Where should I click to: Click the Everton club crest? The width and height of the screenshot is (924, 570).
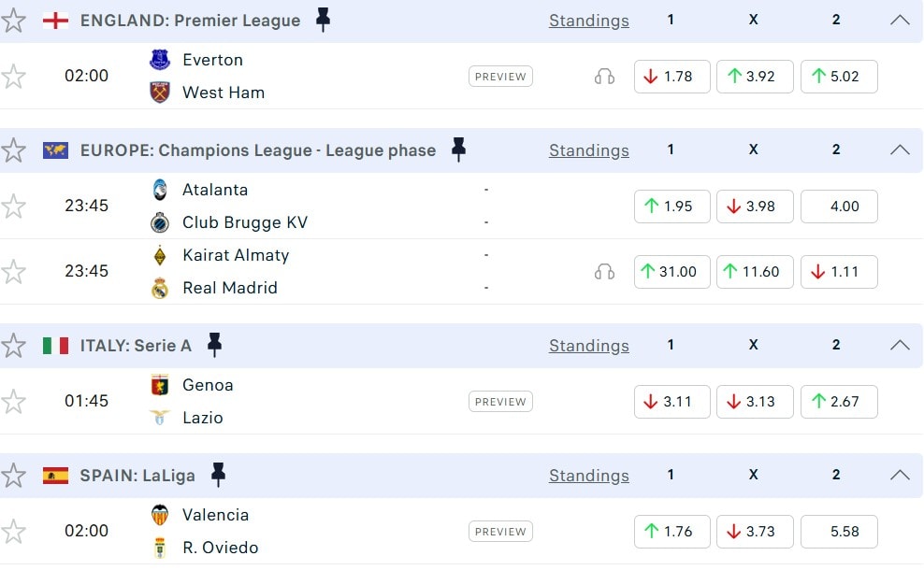tap(160, 60)
